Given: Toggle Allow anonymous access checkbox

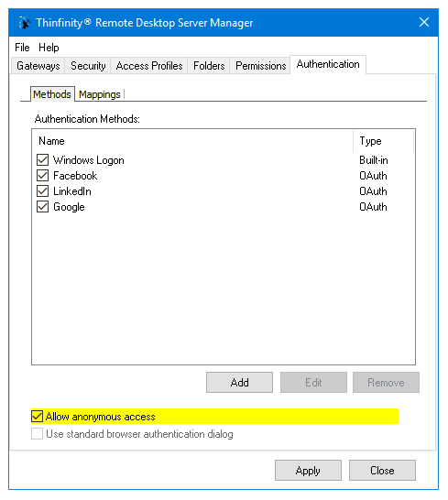Looking at the screenshot, I should (x=37, y=417).
